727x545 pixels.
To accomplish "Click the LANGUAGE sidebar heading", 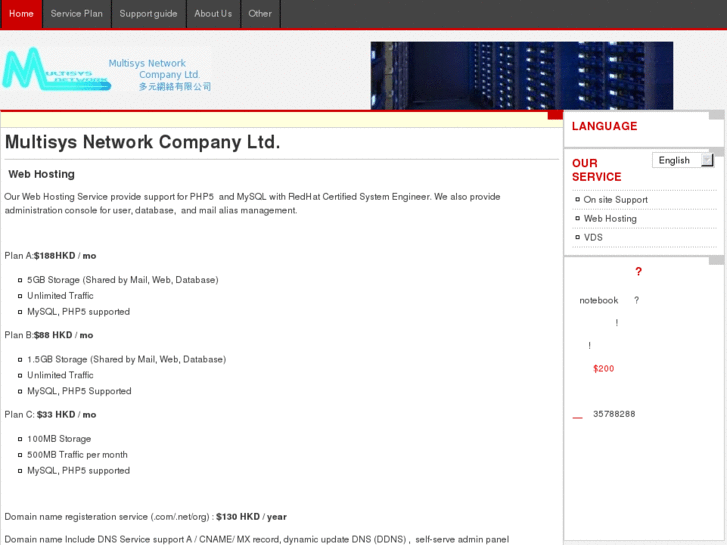I will [x=604, y=126].
